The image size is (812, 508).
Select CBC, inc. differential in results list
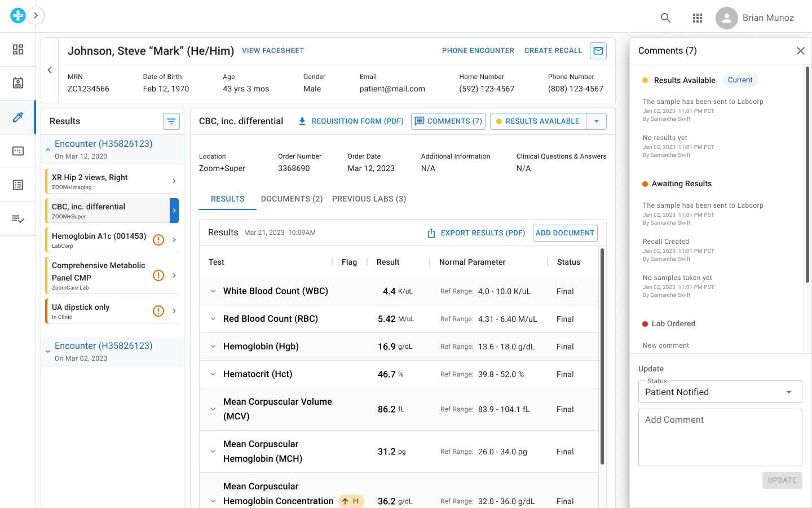(x=112, y=211)
